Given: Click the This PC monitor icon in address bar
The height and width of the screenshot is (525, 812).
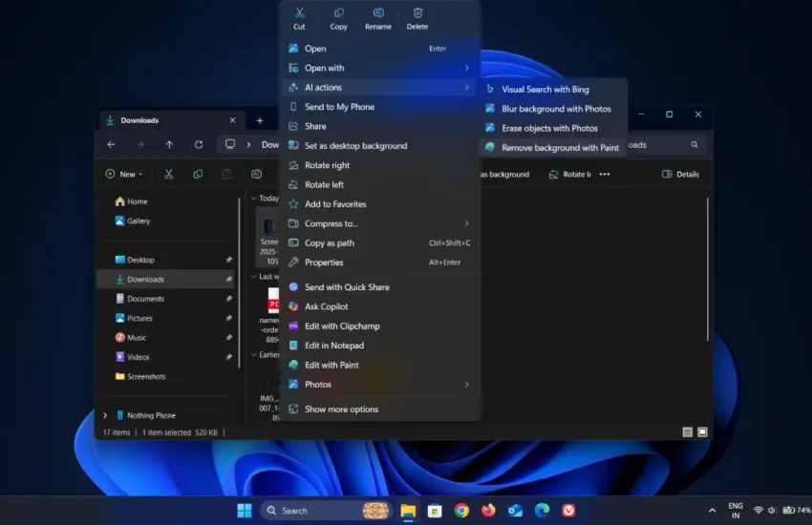Looking at the screenshot, I should [x=230, y=144].
